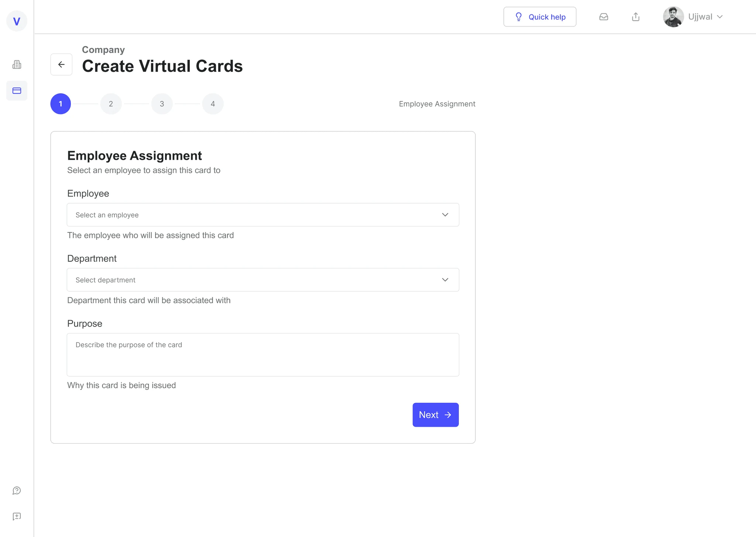Click Ujjwal's profile avatar
The height and width of the screenshot is (537, 756).
[673, 17]
